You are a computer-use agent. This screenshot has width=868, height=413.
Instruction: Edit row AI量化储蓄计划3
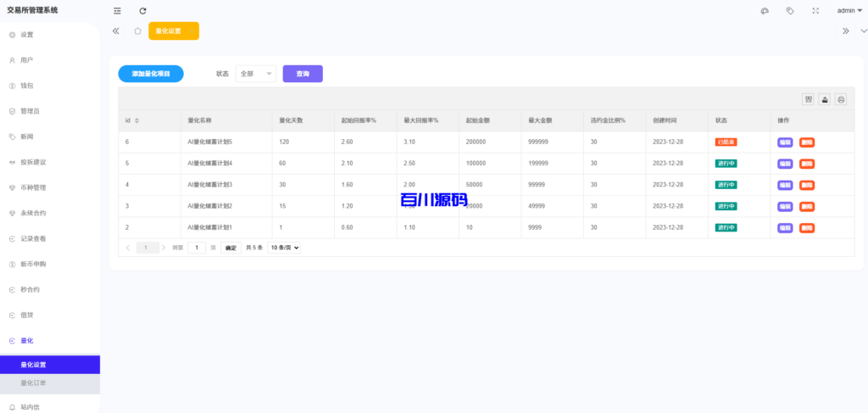click(x=785, y=185)
